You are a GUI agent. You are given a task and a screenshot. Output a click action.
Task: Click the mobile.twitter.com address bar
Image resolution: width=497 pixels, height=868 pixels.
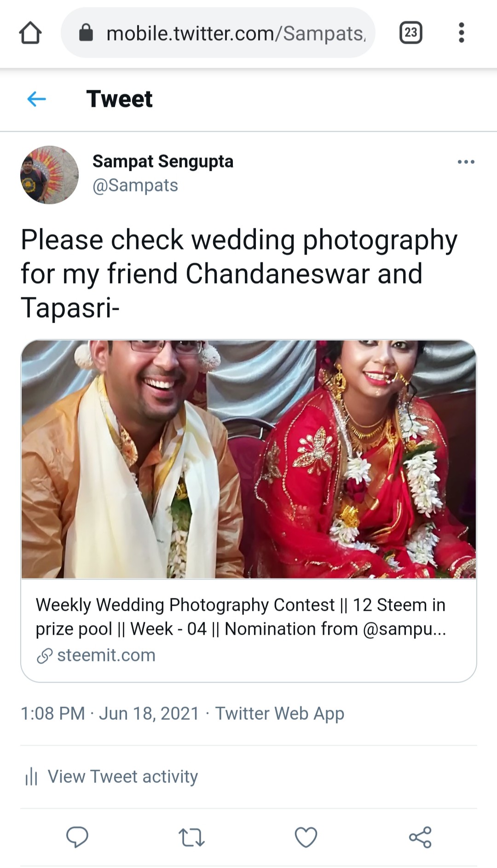click(x=218, y=33)
